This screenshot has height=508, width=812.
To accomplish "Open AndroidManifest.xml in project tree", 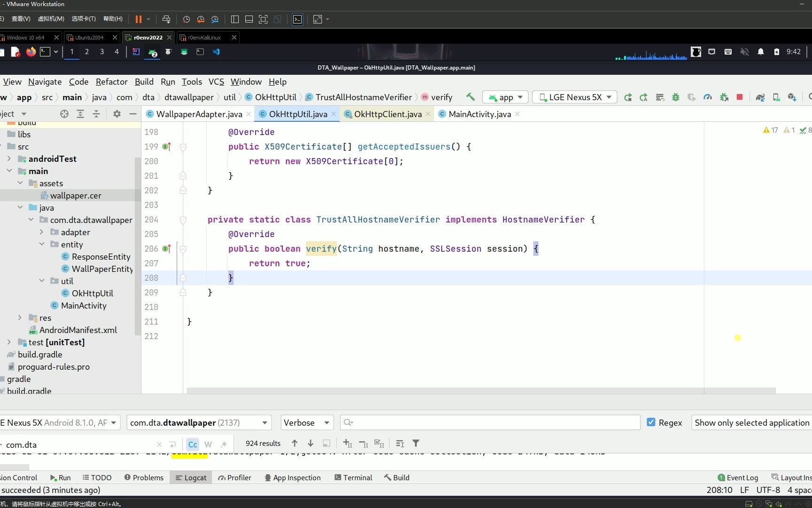I will coord(78,330).
